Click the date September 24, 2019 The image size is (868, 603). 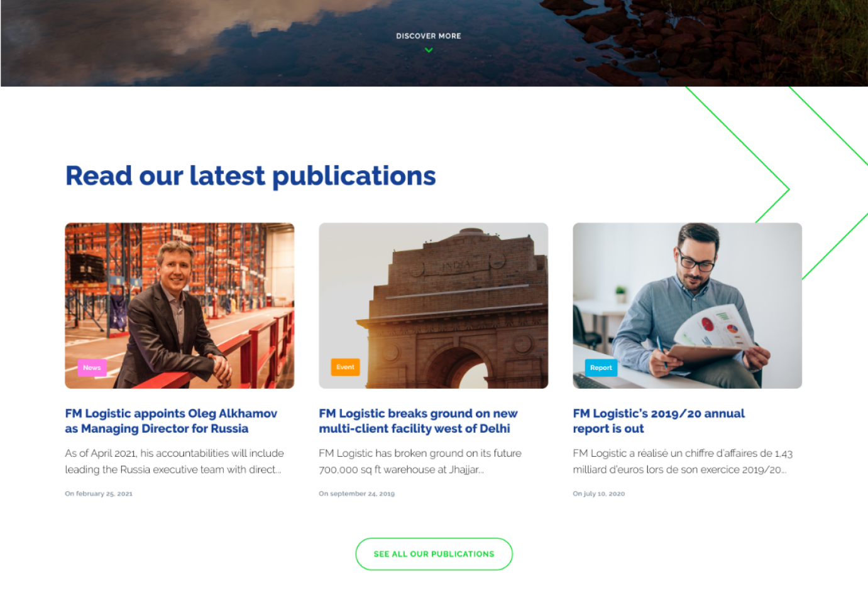(356, 494)
